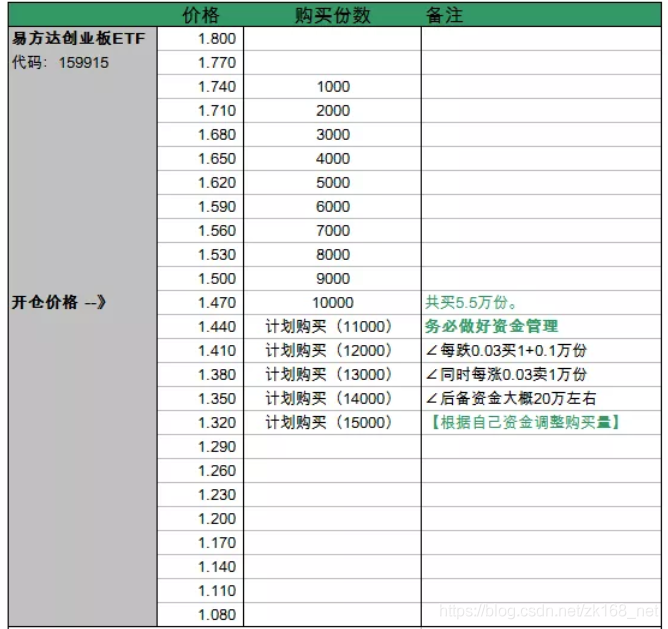The image size is (668, 629).
Task: Select price cell 1.080
Action: click(x=200, y=615)
